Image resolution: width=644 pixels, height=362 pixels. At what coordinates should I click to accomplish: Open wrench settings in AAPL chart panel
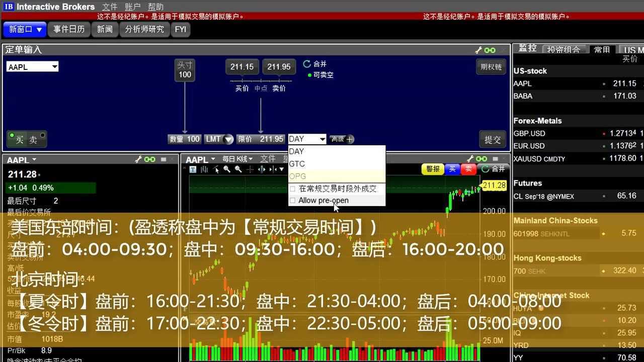[470, 159]
